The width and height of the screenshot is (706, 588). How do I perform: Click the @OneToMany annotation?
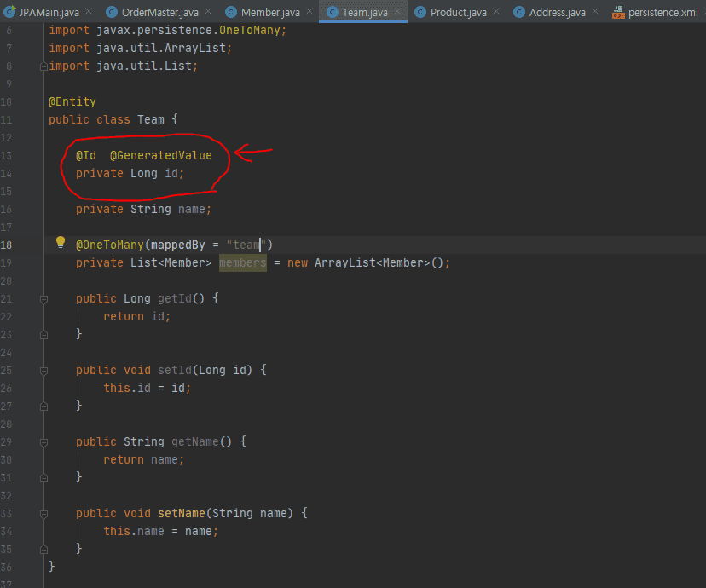click(x=109, y=245)
